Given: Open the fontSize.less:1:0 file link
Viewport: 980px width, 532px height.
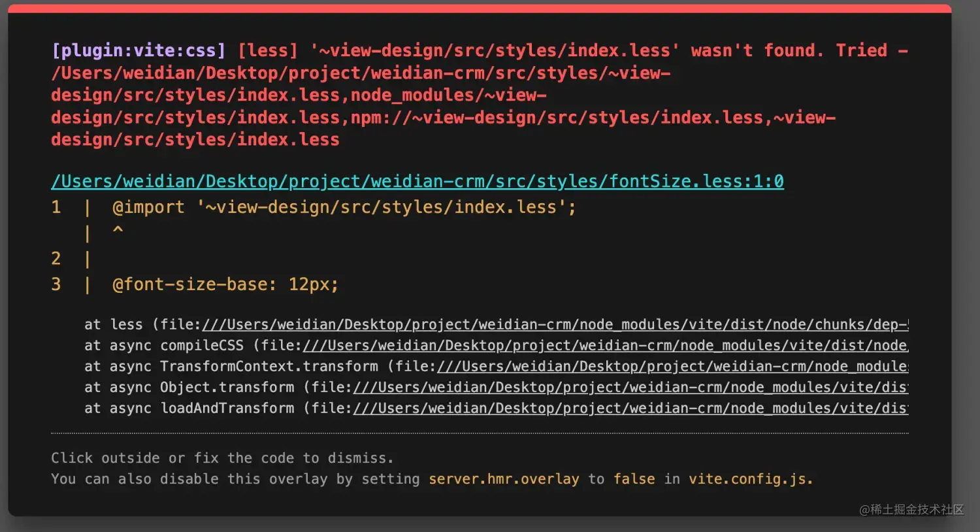Looking at the screenshot, I should pyautogui.click(x=417, y=181).
